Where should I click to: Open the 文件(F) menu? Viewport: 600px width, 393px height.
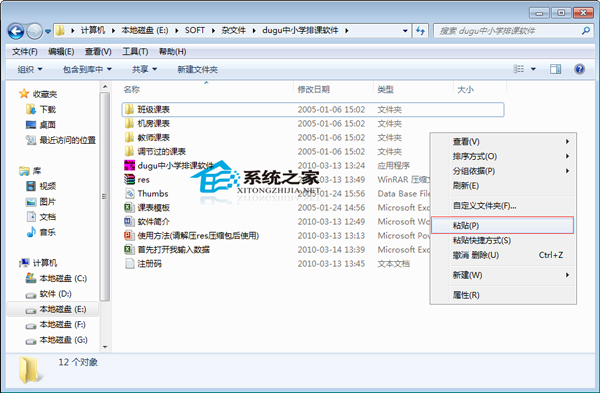tap(24, 52)
